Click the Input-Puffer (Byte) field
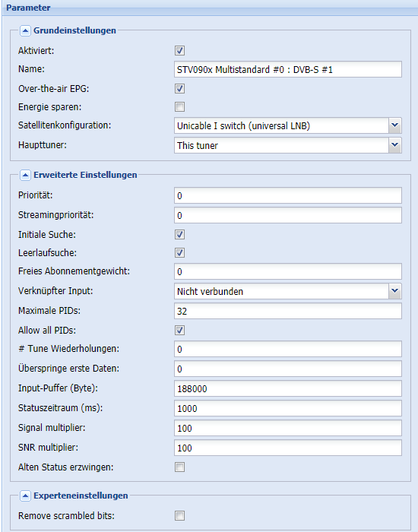The height and width of the screenshot is (532, 418). (288, 389)
